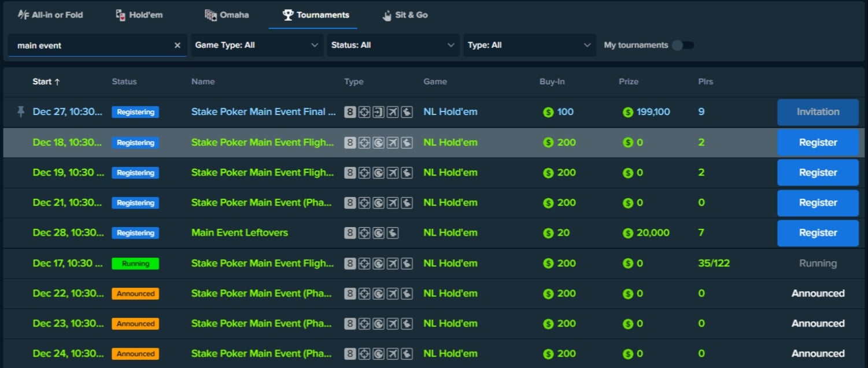The image size is (868, 368).
Task: Sort by the Name column header
Action: coord(203,81)
